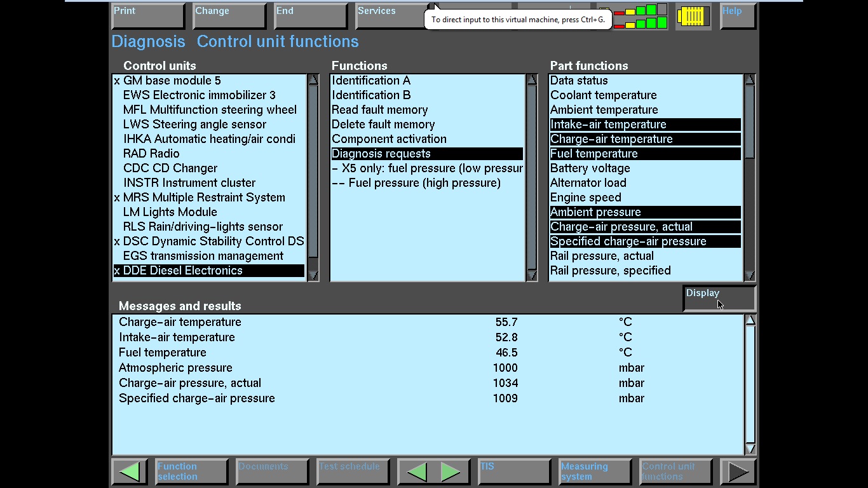The height and width of the screenshot is (488, 868).
Task: Open the Print menu
Action: click(148, 17)
